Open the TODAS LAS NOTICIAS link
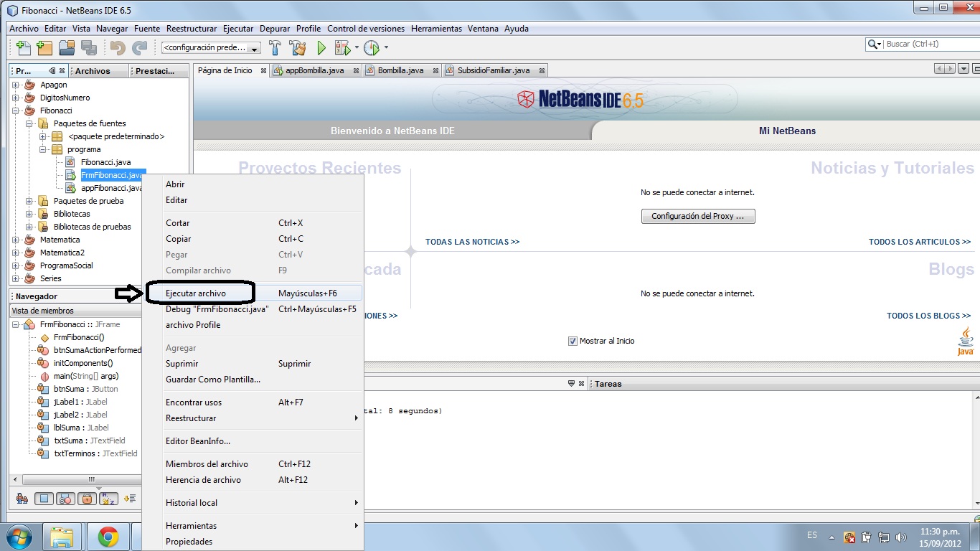Screen dimensions: 980x551 pyautogui.click(x=471, y=242)
